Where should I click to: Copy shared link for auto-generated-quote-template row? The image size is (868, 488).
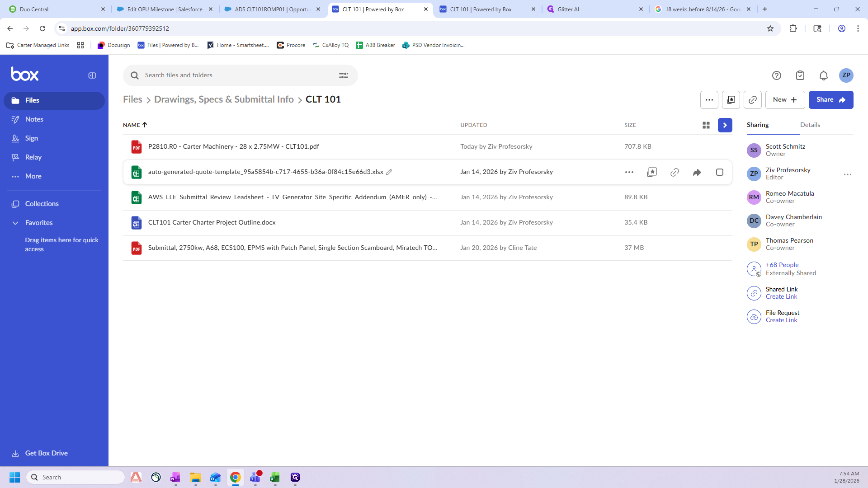point(674,172)
